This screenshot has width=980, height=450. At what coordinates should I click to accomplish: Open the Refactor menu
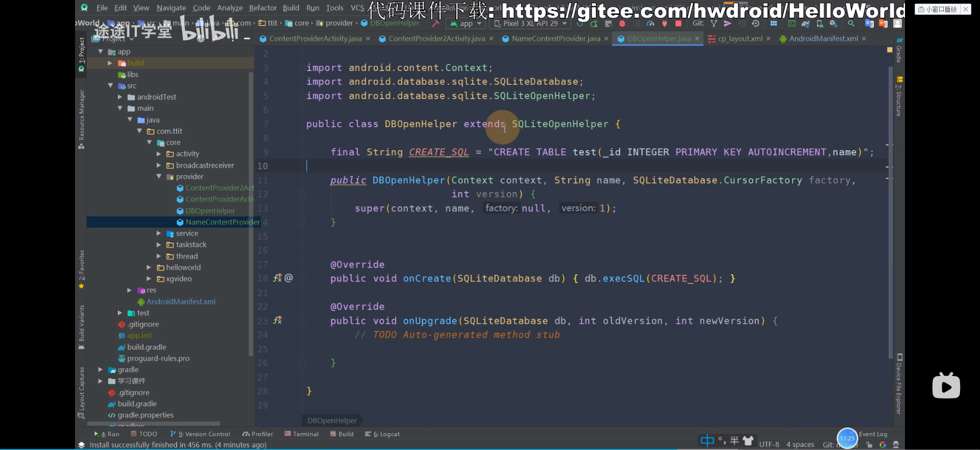pyautogui.click(x=262, y=8)
